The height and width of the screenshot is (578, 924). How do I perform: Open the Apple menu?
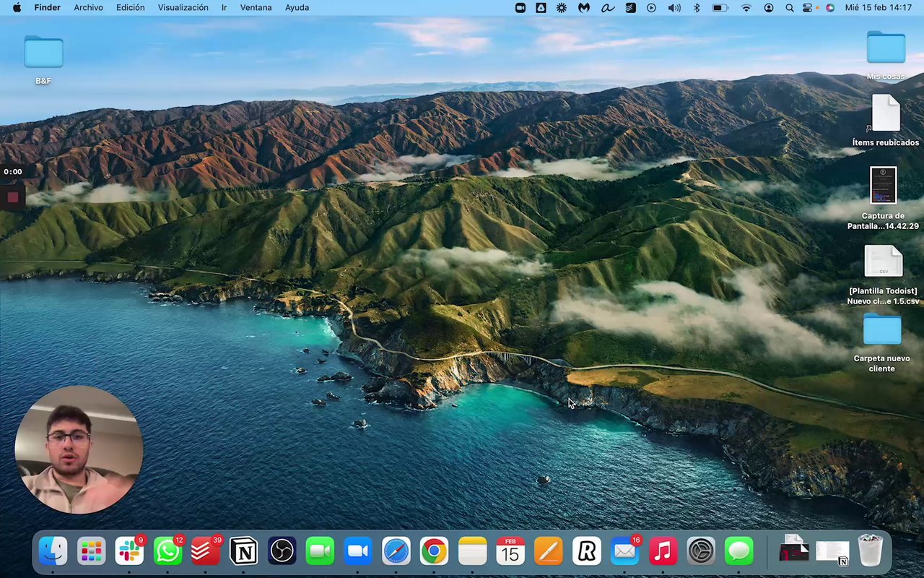tap(17, 8)
